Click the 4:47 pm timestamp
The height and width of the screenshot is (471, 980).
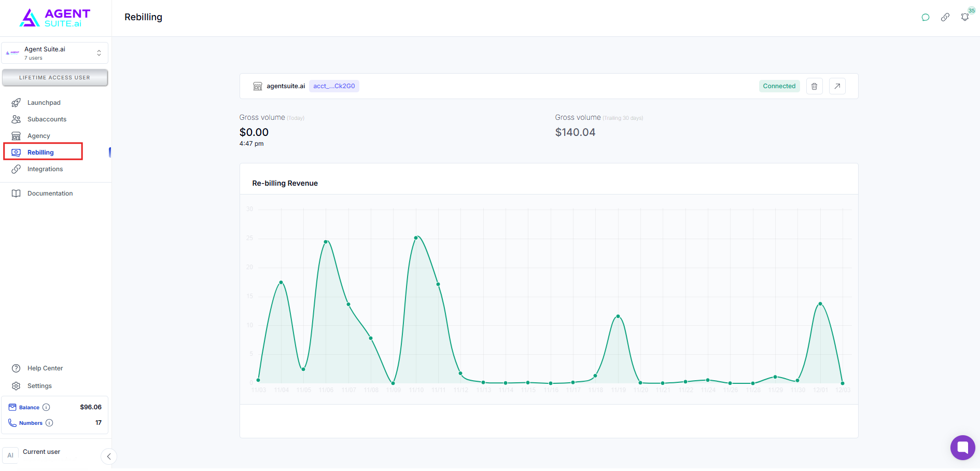click(251, 144)
